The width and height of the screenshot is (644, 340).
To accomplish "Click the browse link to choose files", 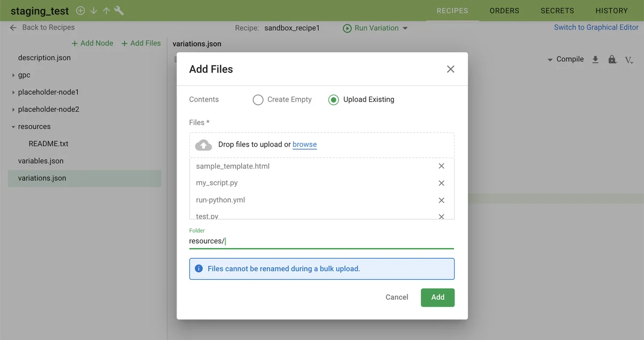I will [x=304, y=144].
